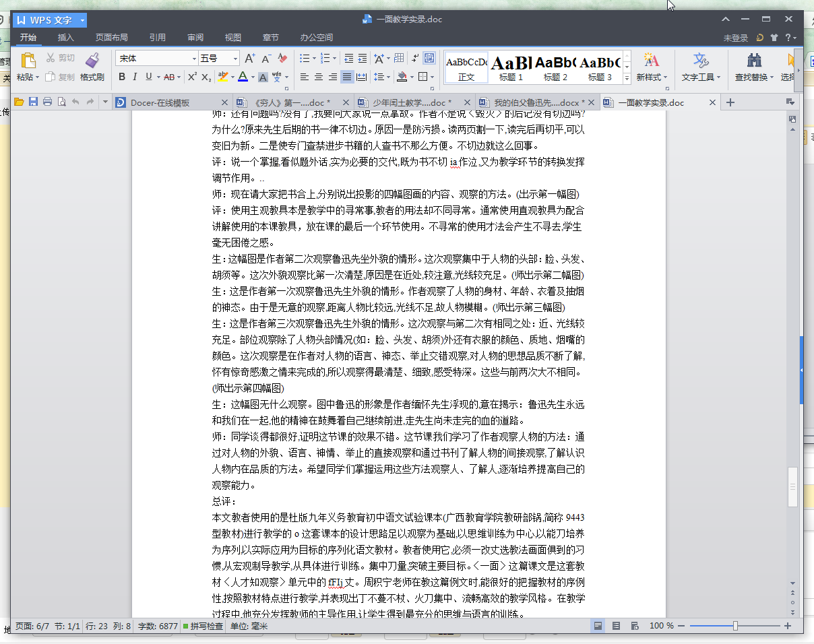Click the decrease indent icon
814x644 pixels.
[348, 58]
